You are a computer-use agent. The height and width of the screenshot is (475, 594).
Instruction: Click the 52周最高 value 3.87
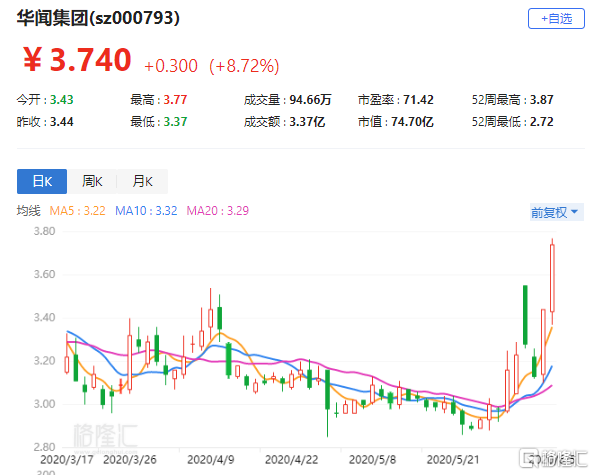(x=542, y=100)
